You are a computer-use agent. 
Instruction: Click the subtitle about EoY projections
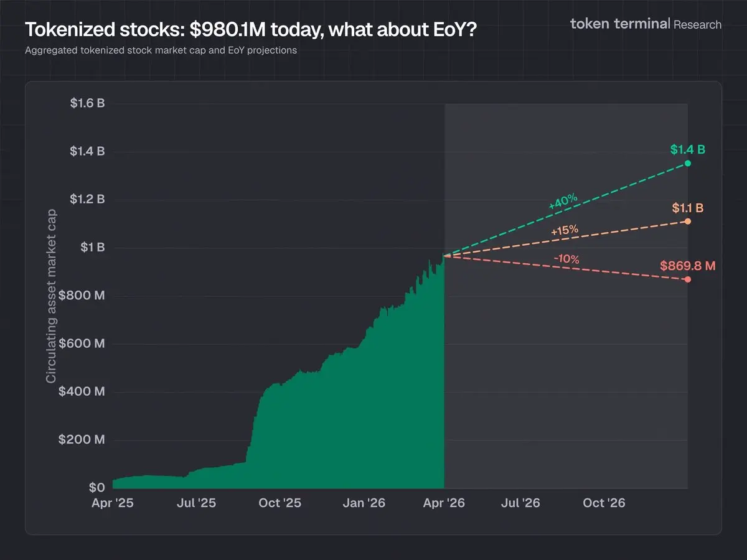161,50
